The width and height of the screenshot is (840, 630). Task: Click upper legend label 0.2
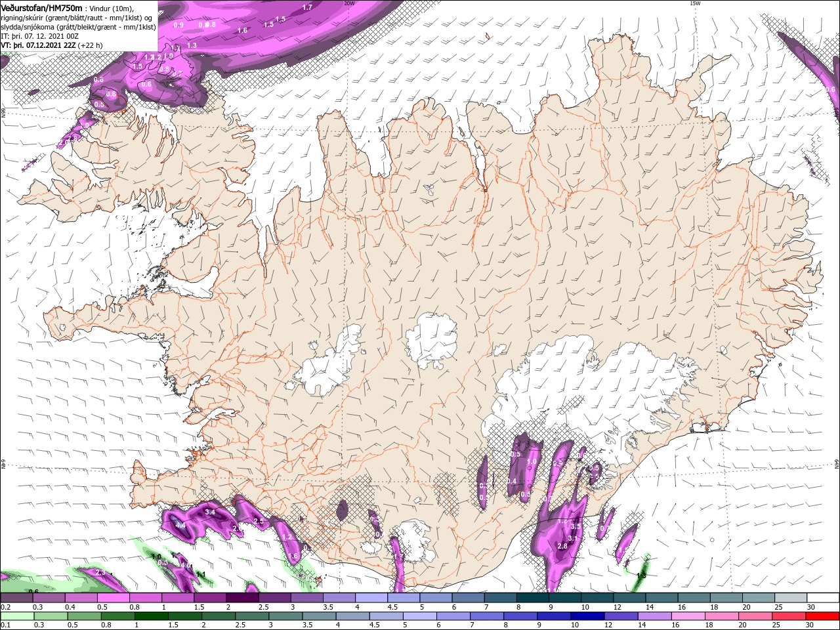pyautogui.click(x=4, y=607)
